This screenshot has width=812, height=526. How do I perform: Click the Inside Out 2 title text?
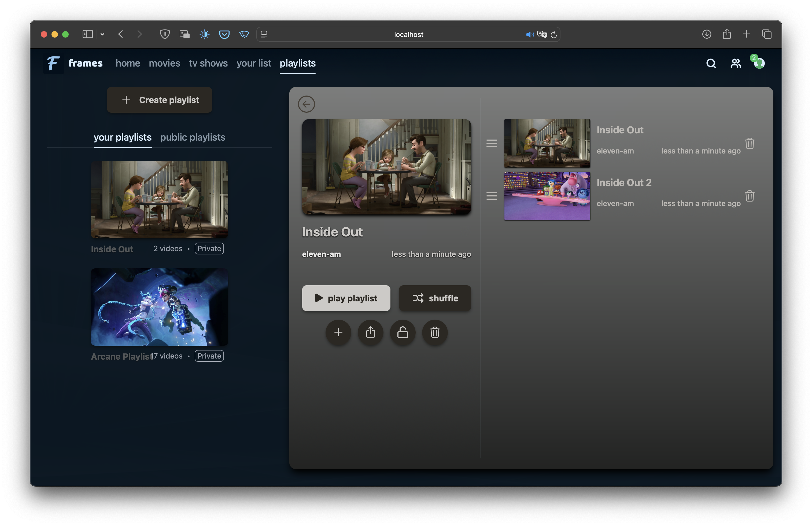624,182
